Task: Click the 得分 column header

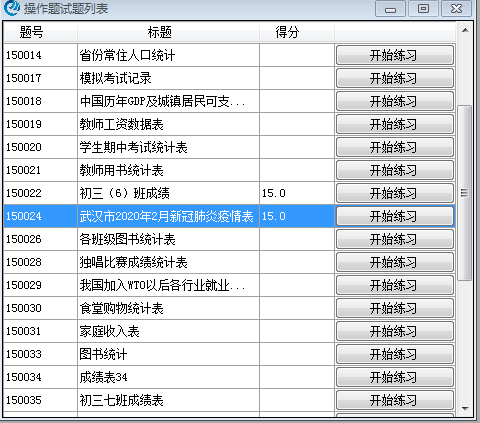Action: coord(297,32)
